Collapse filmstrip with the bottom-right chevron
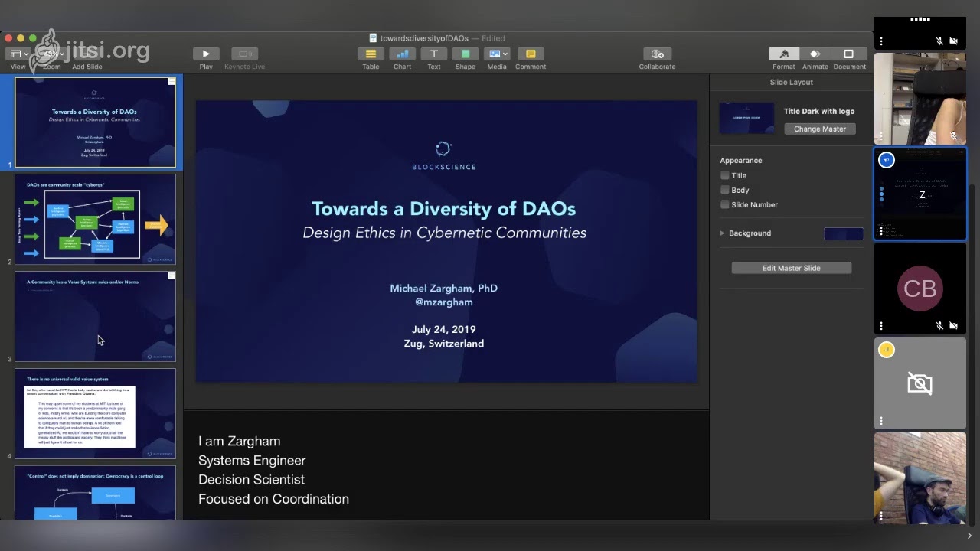Viewport: 980px width, 551px height. point(969,536)
